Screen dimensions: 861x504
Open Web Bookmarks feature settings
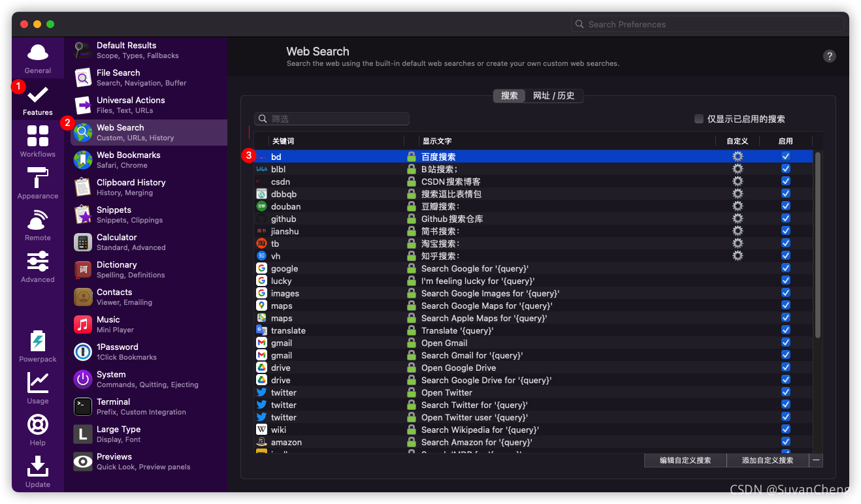149,160
